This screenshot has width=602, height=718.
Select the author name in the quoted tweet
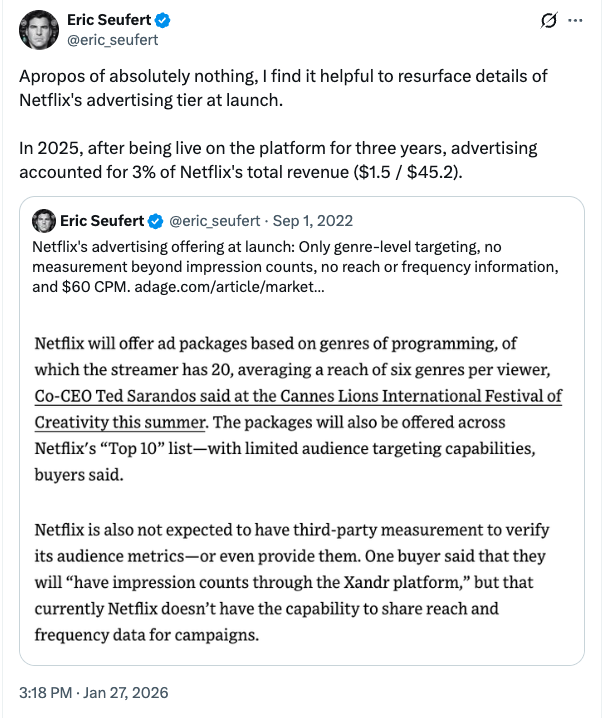point(103,220)
